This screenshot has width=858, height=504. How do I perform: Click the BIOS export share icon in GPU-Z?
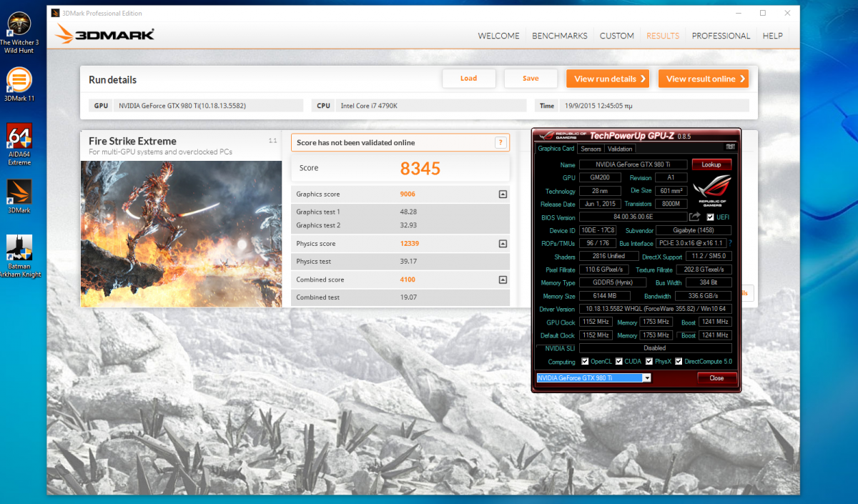[x=694, y=217]
